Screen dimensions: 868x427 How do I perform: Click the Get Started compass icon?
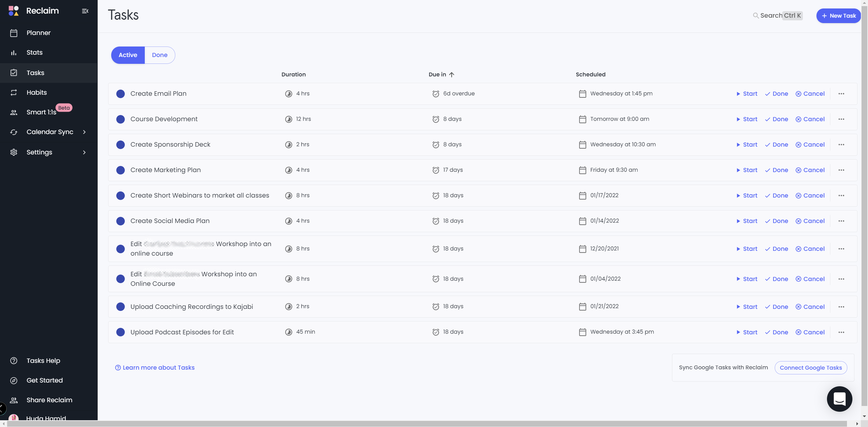click(x=14, y=380)
